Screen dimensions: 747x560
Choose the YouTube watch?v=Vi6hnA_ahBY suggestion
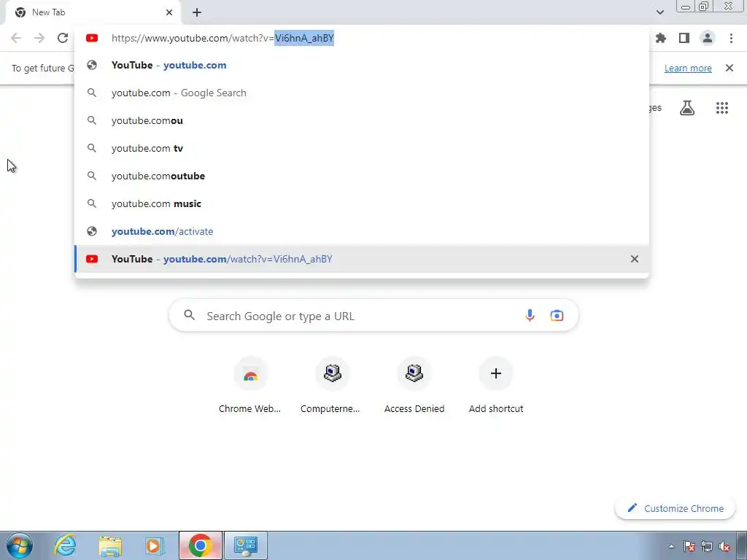362,259
